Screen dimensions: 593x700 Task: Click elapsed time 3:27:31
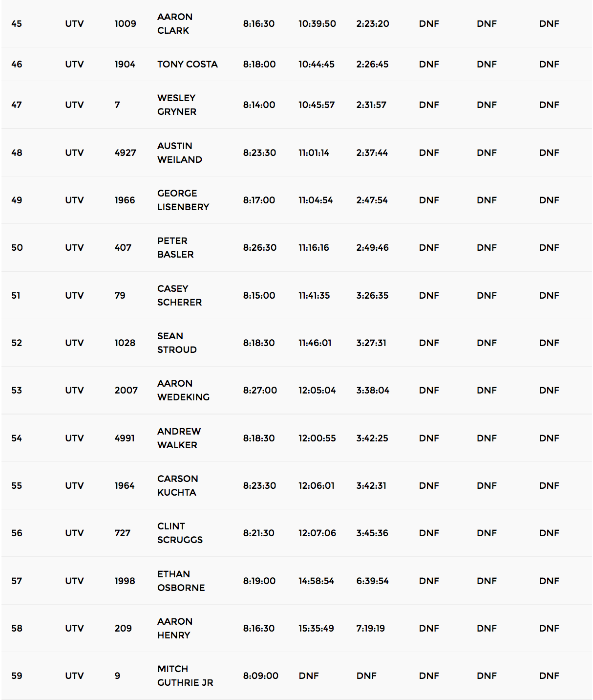point(371,343)
